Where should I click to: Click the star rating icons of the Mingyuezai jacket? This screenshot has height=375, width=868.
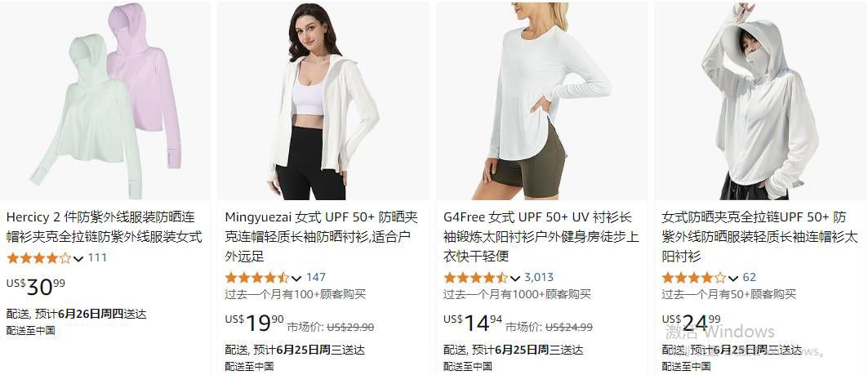click(x=257, y=278)
